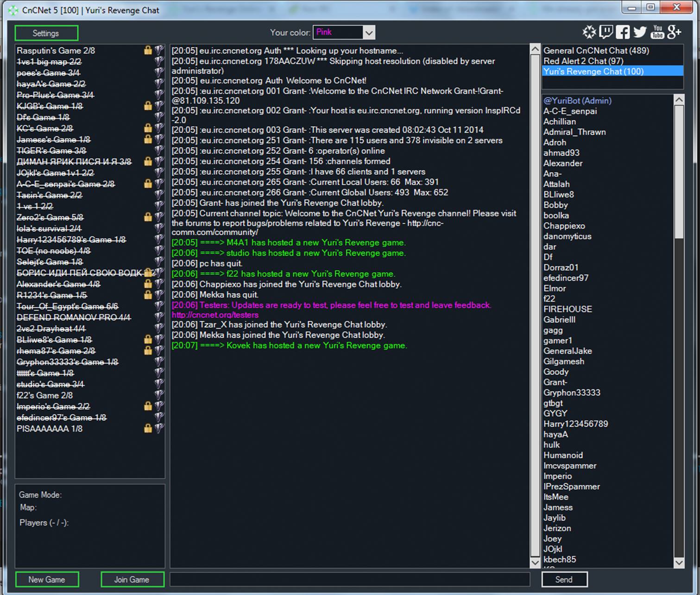Click the lock icon on Jamess's Game row

148,139
